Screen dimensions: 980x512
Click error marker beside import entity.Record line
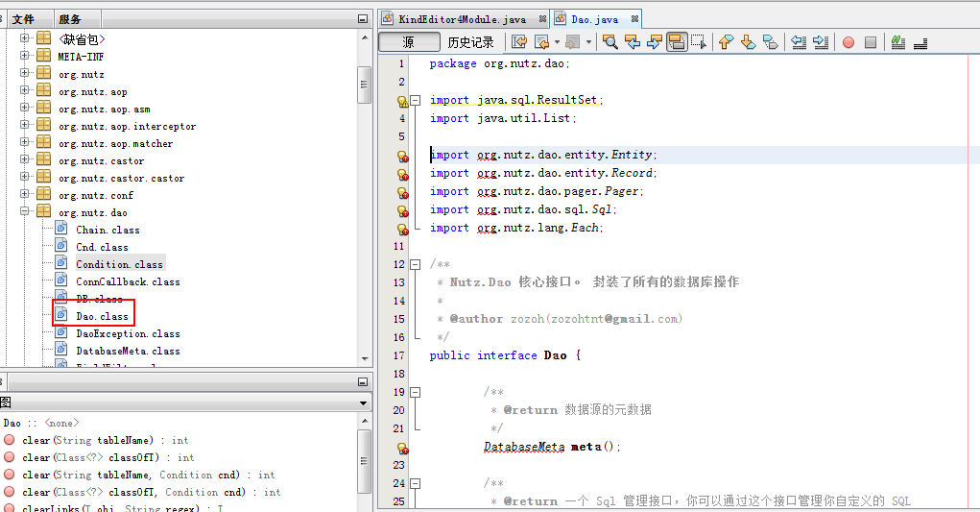tap(402, 175)
